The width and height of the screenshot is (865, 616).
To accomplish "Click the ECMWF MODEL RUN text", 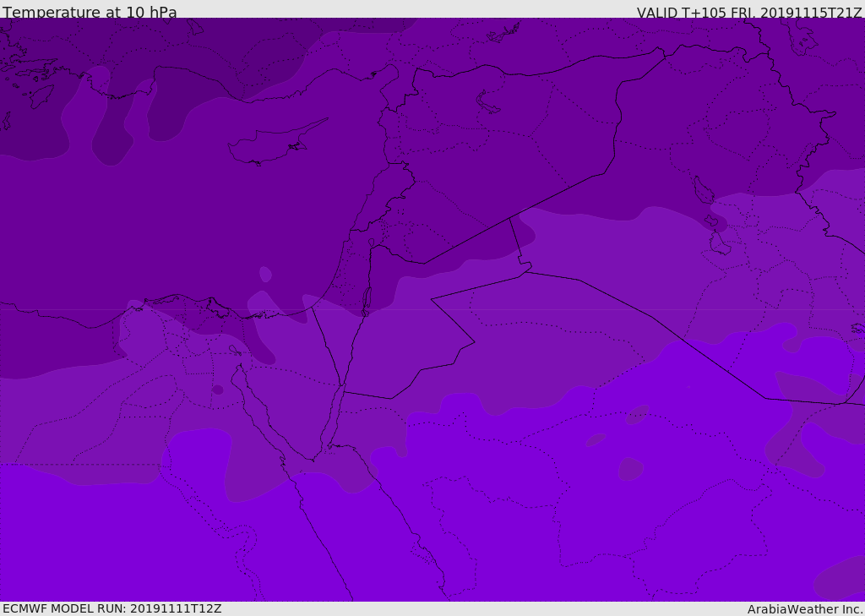I will click(112, 608).
